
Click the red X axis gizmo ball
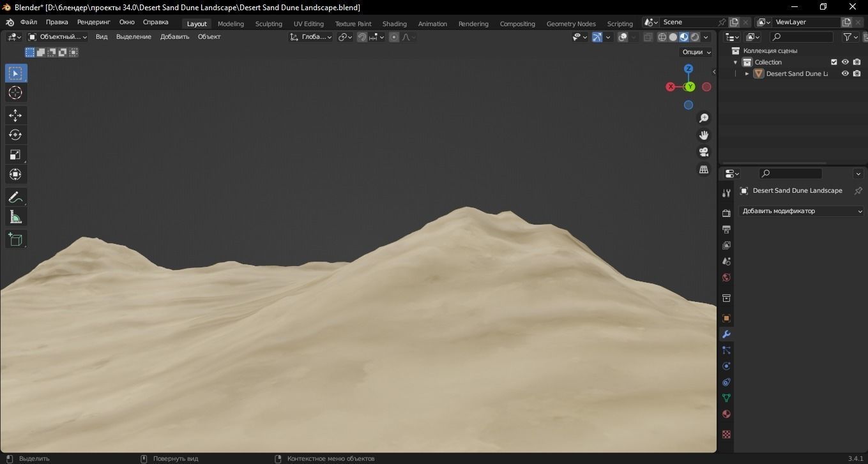coord(671,87)
